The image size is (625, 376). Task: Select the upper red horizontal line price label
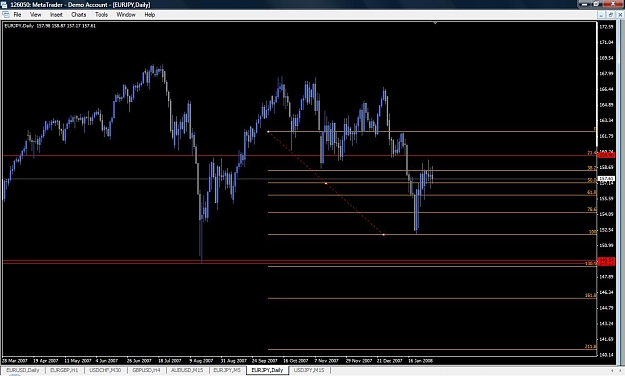coord(606,155)
